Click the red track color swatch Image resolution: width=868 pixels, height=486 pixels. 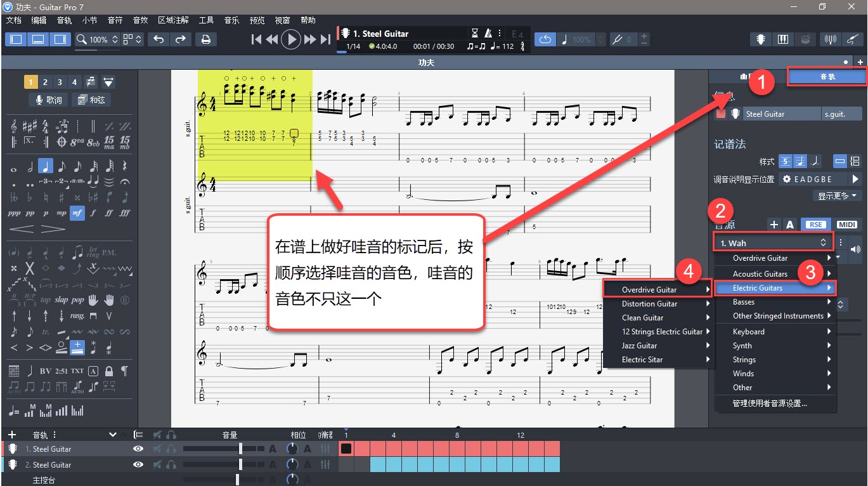(721, 114)
